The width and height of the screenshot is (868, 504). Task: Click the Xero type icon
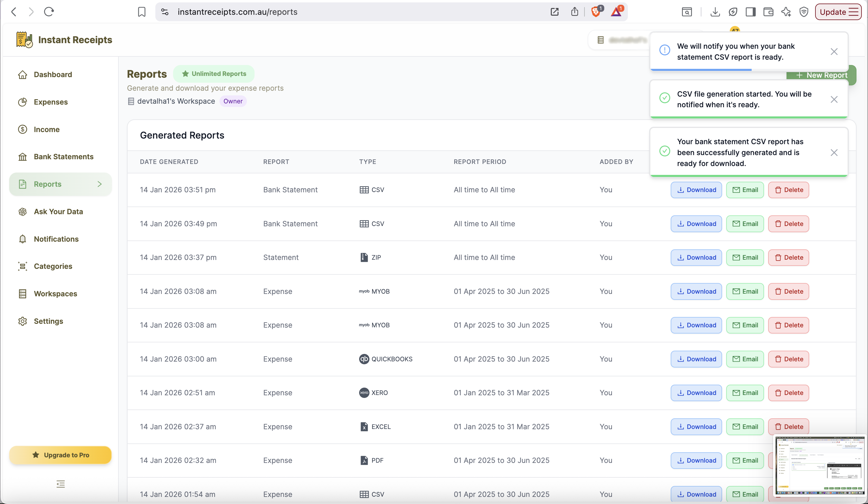[364, 393]
